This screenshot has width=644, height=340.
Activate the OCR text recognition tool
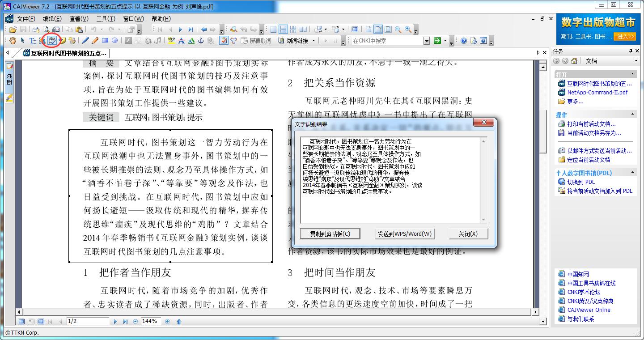tap(52, 41)
